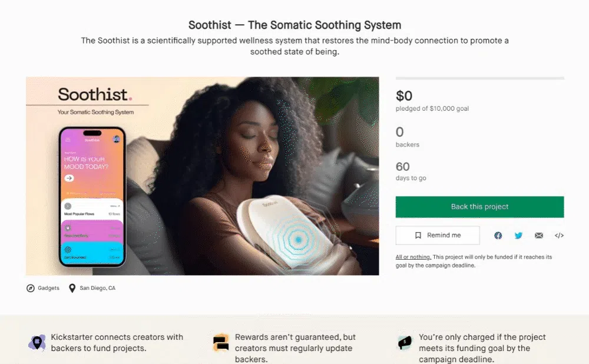Image resolution: width=589 pixels, height=364 pixels.
Task: Click the dollar tag icon beside You're only charged
Action: pyautogui.click(x=405, y=343)
